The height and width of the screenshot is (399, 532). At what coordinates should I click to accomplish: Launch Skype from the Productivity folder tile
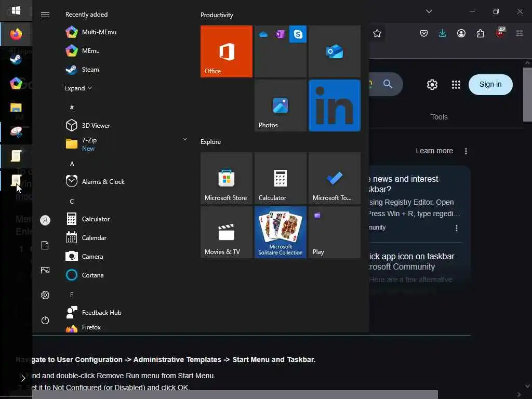tap(298, 34)
